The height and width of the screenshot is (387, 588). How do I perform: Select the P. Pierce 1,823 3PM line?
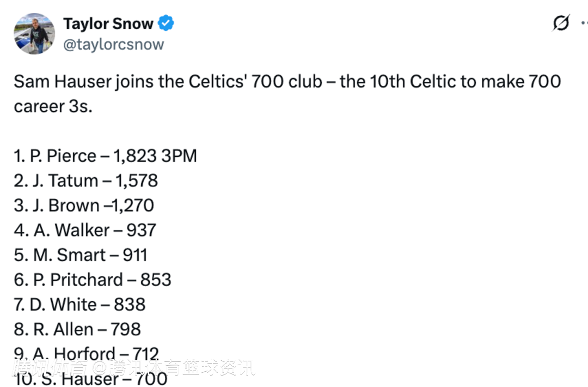(x=105, y=156)
